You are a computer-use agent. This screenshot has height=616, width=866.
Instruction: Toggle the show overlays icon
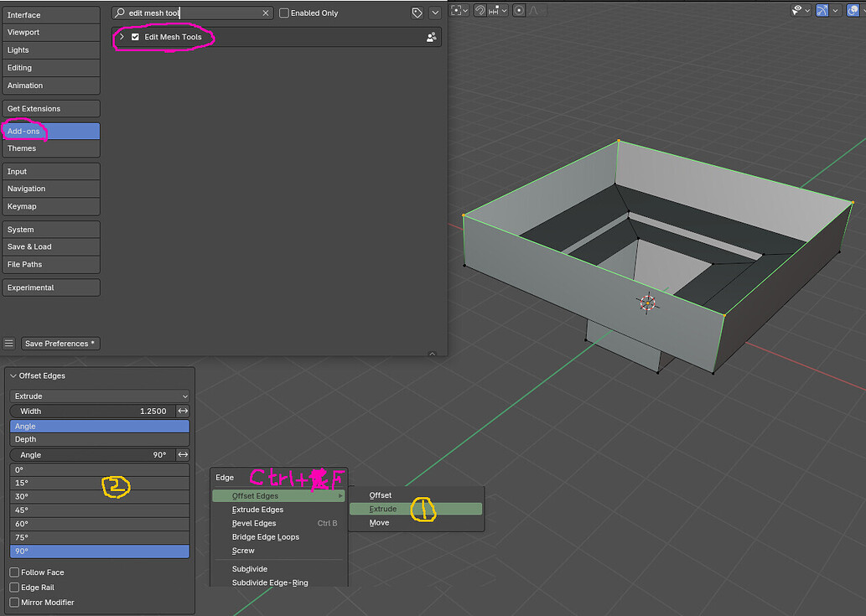pos(853,10)
